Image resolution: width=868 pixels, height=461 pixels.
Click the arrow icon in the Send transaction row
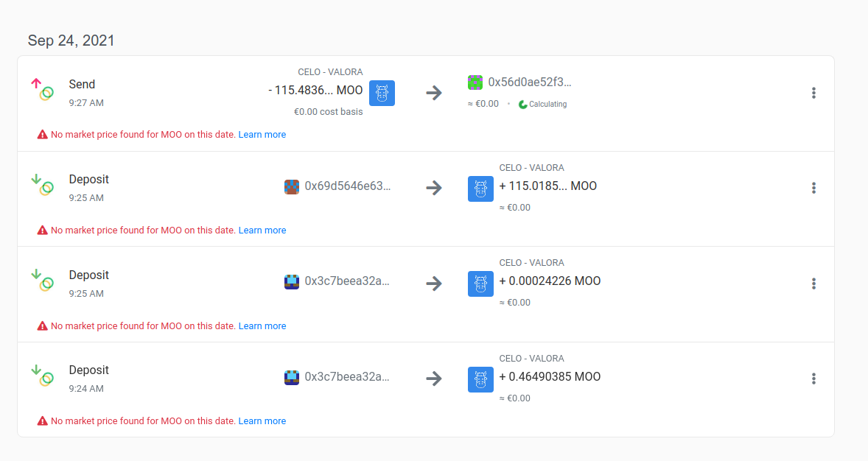pyautogui.click(x=434, y=93)
